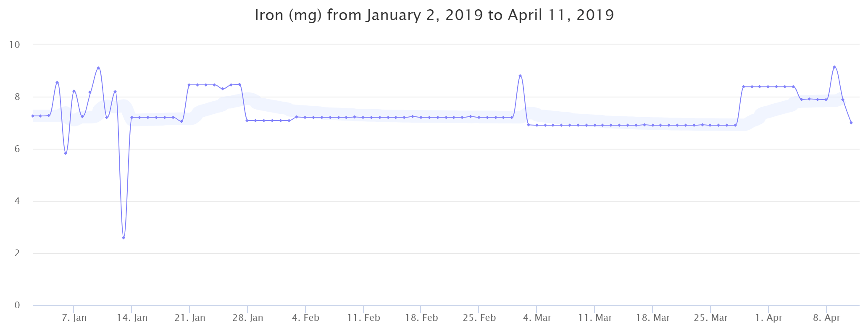The width and height of the screenshot is (868, 336).
Task: Select the peak data point in early March
Action: coord(520,76)
